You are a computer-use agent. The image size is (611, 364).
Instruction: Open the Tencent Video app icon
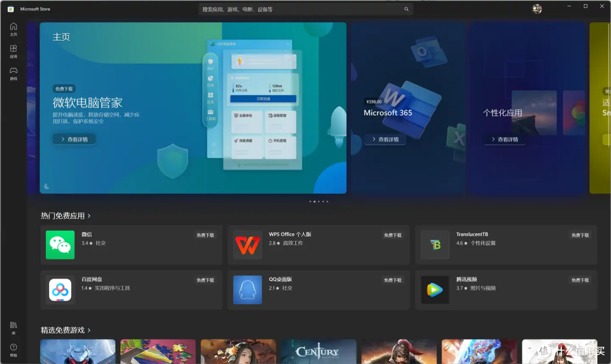coord(435,289)
